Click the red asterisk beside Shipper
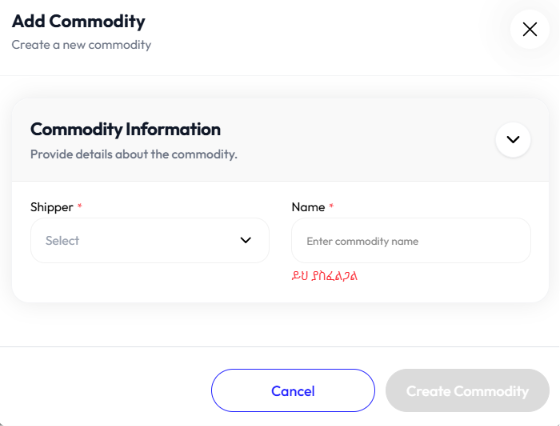 80,206
